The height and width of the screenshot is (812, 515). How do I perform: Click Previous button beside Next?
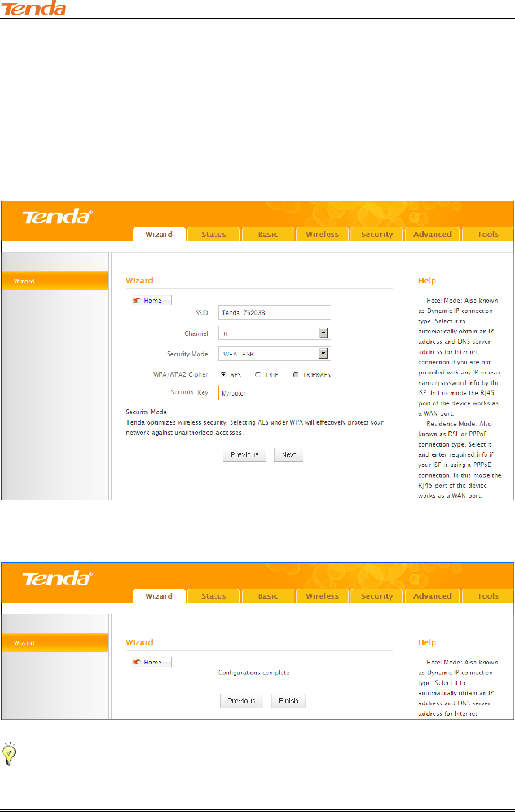click(244, 454)
